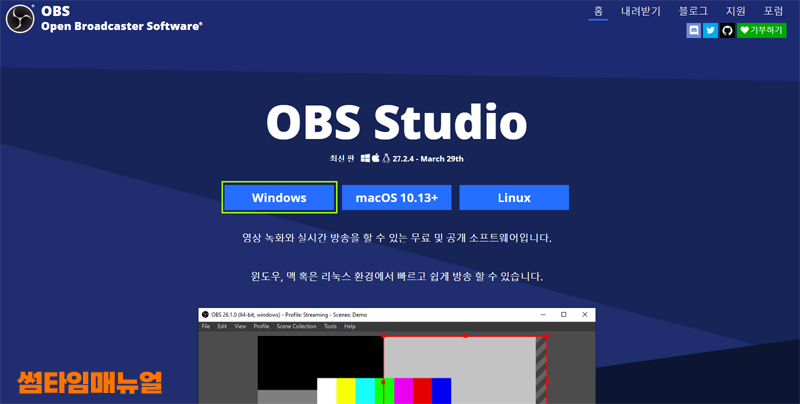Open Profile menu in OBS preview screenshot

click(261, 326)
